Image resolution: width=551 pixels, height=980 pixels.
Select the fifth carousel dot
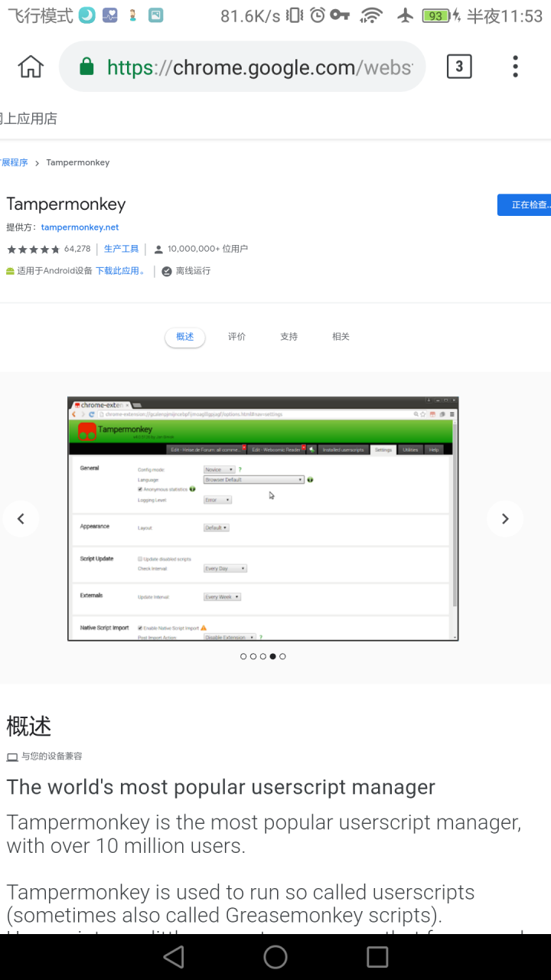(282, 656)
